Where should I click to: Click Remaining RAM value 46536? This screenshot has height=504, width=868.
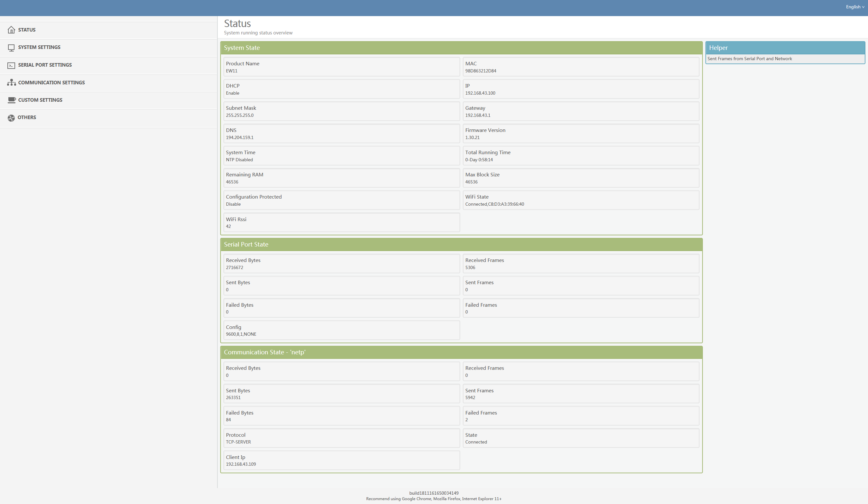(x=232, y=182)
